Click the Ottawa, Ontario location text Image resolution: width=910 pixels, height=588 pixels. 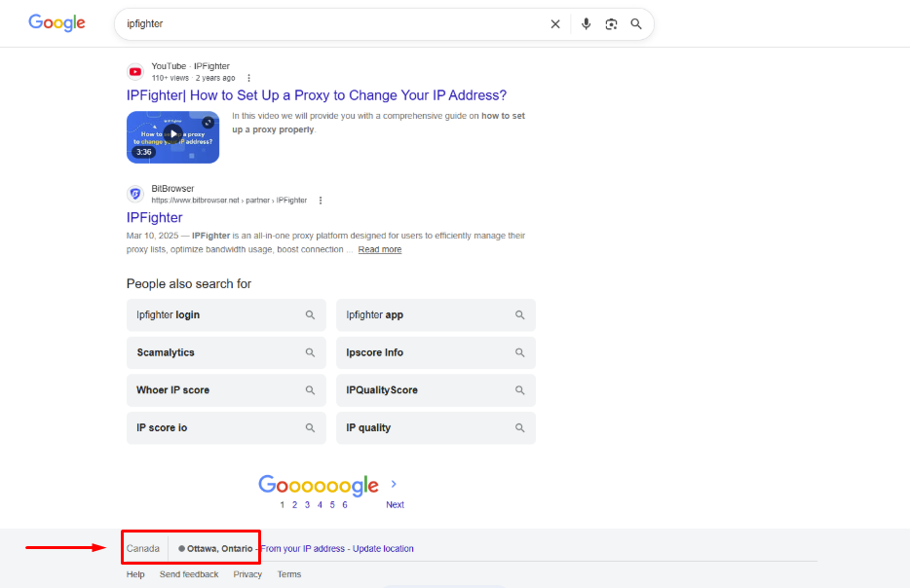click(219, 548)
